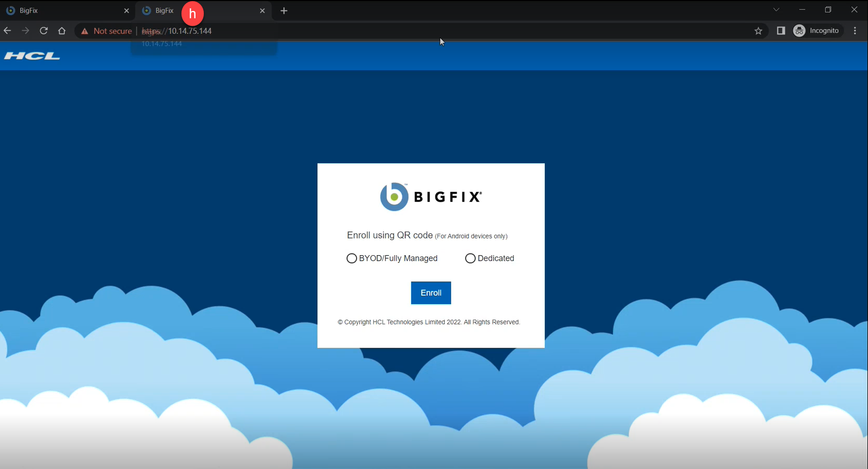Open a new browser tab
This screenshot has width=868, height=469.
tap(284, 10)
